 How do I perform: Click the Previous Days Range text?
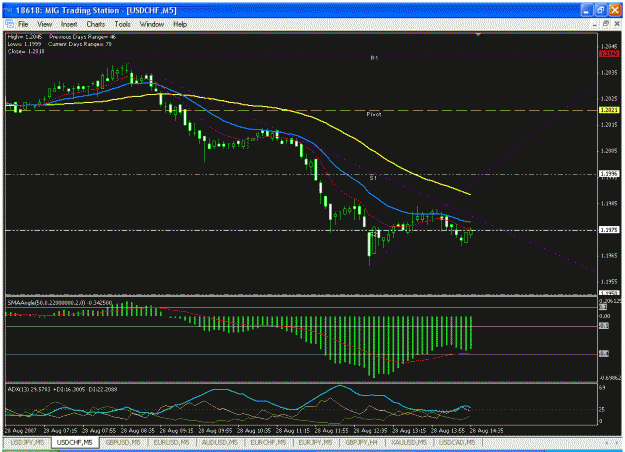click(83, 37)
